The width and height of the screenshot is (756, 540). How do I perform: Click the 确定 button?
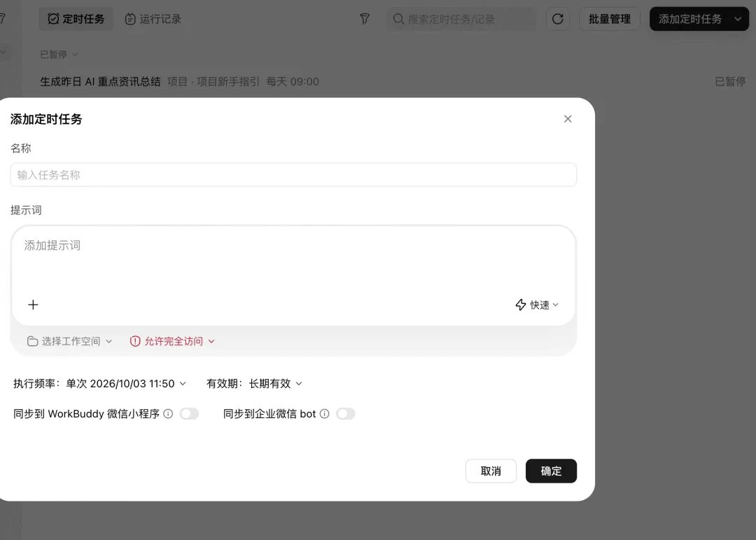tap(551, 471)
